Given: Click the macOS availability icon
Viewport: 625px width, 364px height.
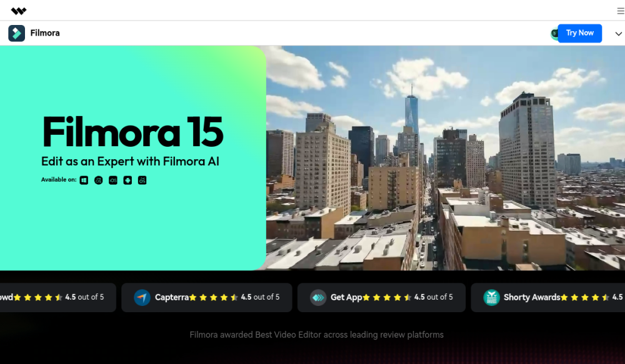Looking at the screenshot, I should point(98,180).
